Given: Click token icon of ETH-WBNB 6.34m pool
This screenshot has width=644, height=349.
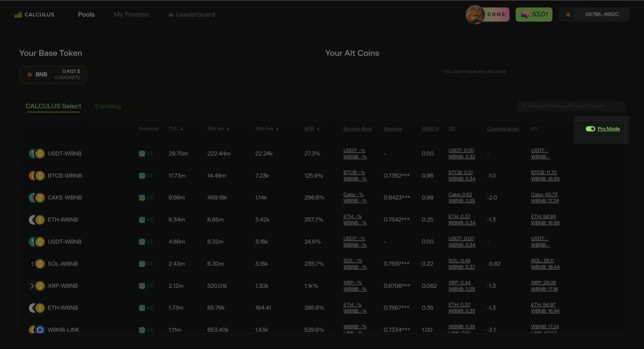Looking at the screenshot, I should [36, 220].
